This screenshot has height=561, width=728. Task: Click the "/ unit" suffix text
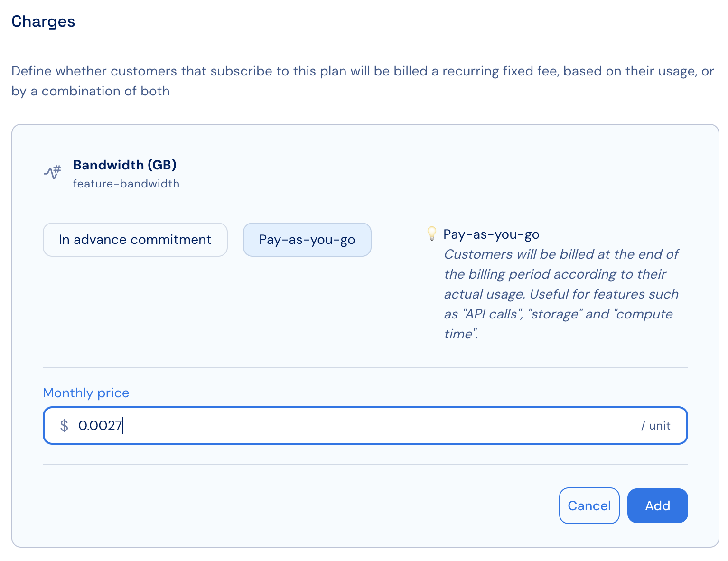655,426
